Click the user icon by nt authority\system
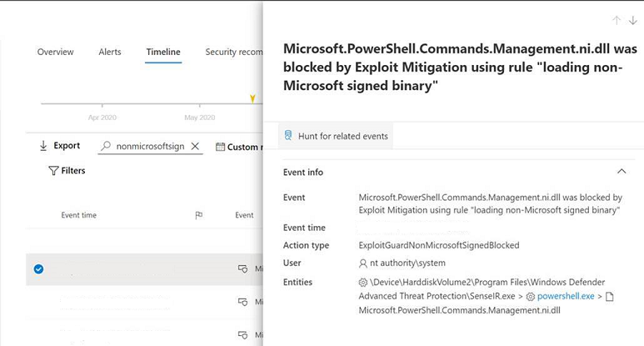 363,263
